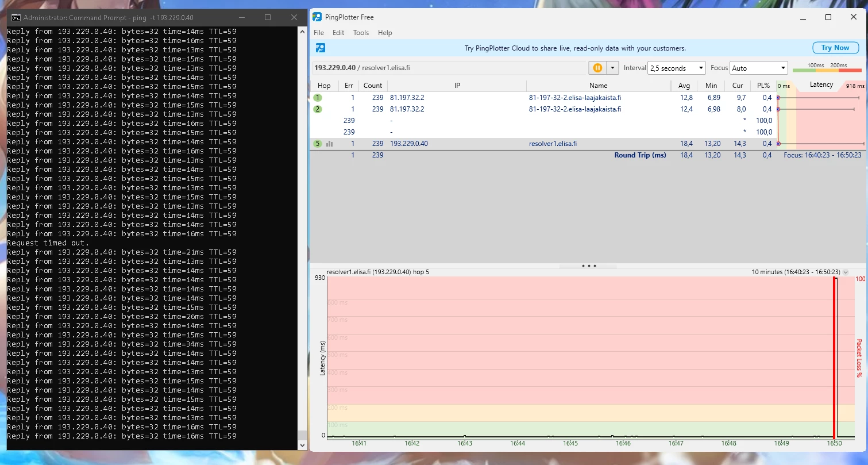The width and height of the screenshot is (868, 465).
Task: Click the reply line showing time=26ms
Action: [x=122, y=317]
